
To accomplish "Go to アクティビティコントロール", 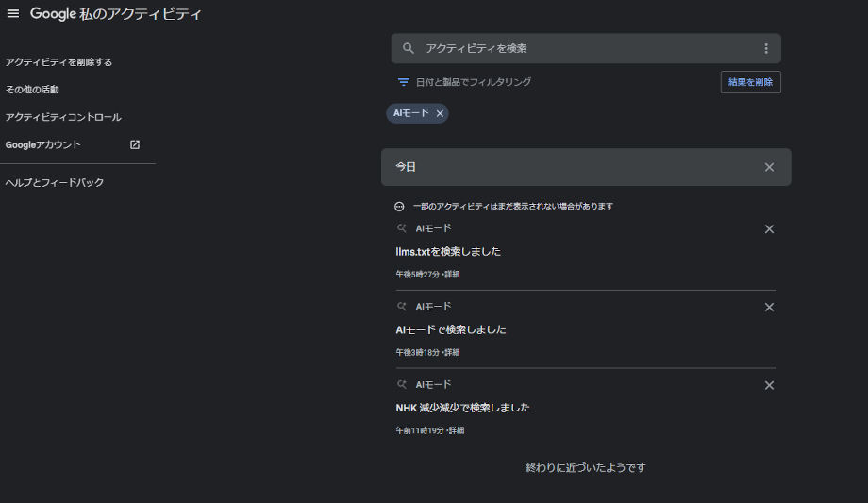I will [63, 117].
